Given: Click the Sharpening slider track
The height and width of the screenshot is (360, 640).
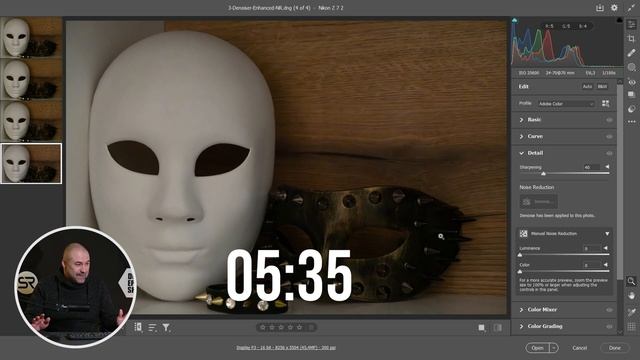Looking at the screenshot, I should coord(564,173).
